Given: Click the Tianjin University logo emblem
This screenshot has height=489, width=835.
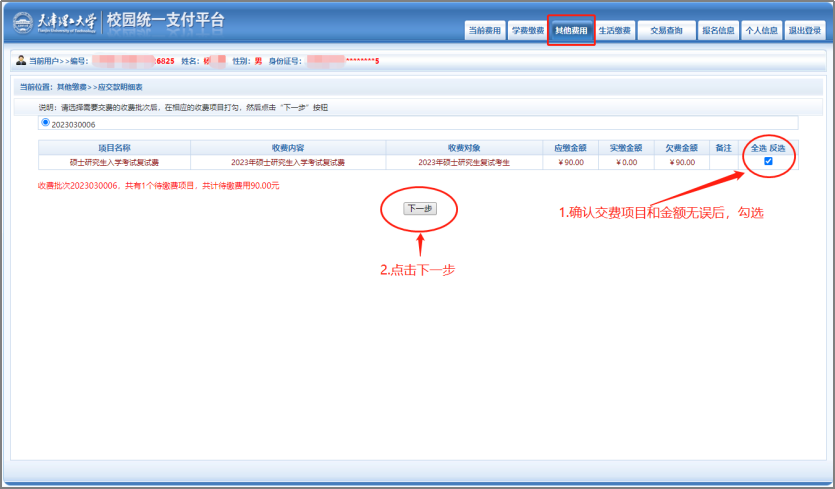Looking at the screenshot, I should 22,21.
